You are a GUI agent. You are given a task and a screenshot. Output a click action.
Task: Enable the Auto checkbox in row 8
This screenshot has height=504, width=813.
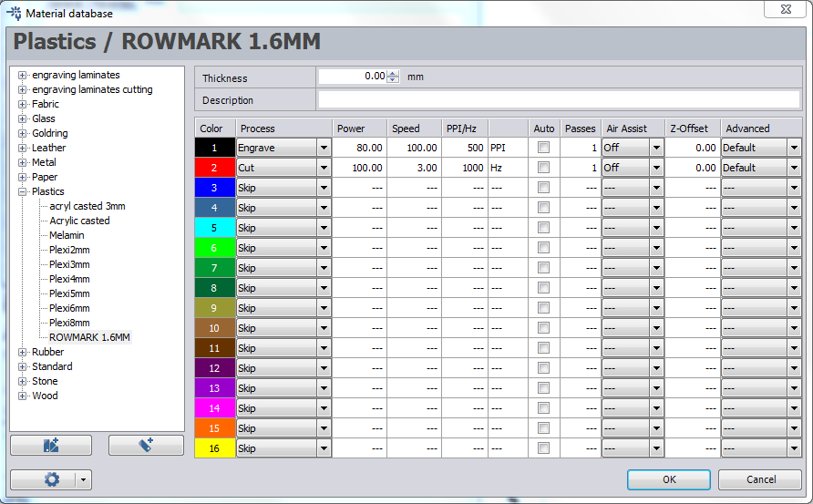click(x=543, y=288)
